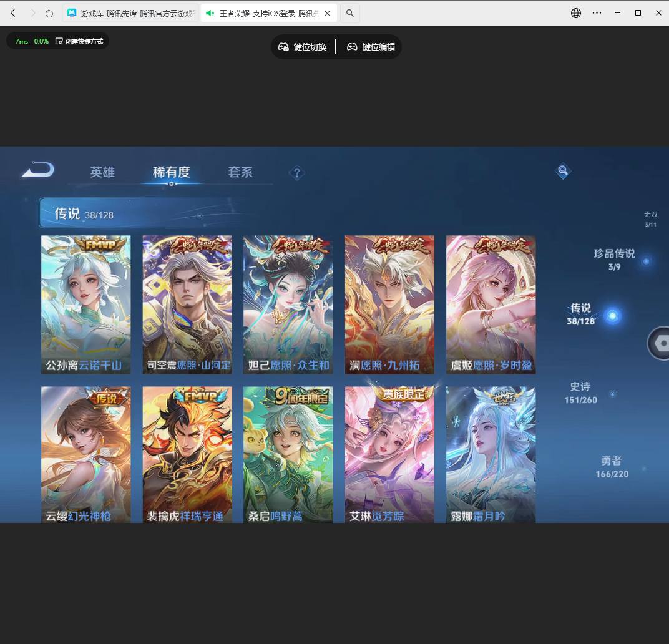Open the browser globe icon in the title bar
669x644 pixels.
[575, 12]
